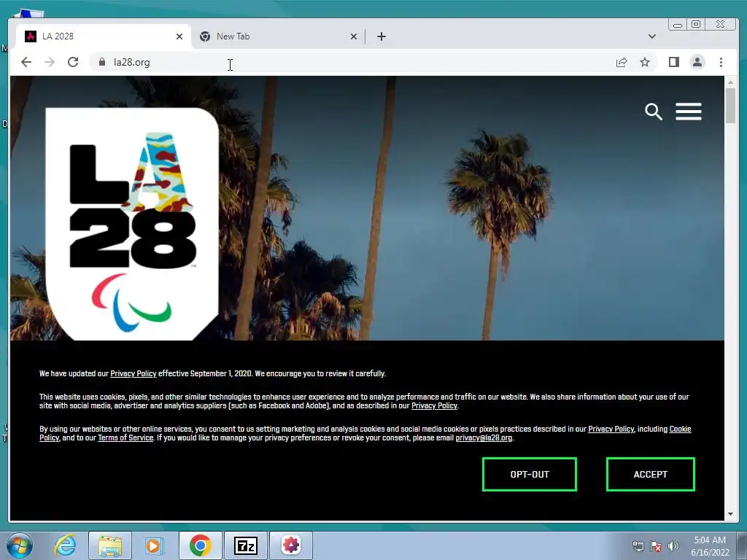Click the ACCEPT cookies button
Viewport: 747px width, 560px height.
[x=650, y=474]
